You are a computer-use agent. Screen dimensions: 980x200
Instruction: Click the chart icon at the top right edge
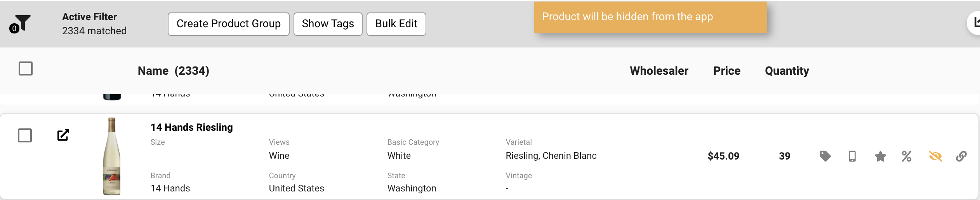coord(975,23)
